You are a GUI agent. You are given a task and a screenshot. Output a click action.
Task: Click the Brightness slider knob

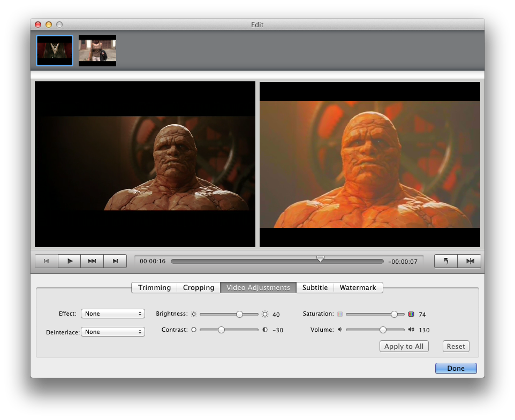239,315
